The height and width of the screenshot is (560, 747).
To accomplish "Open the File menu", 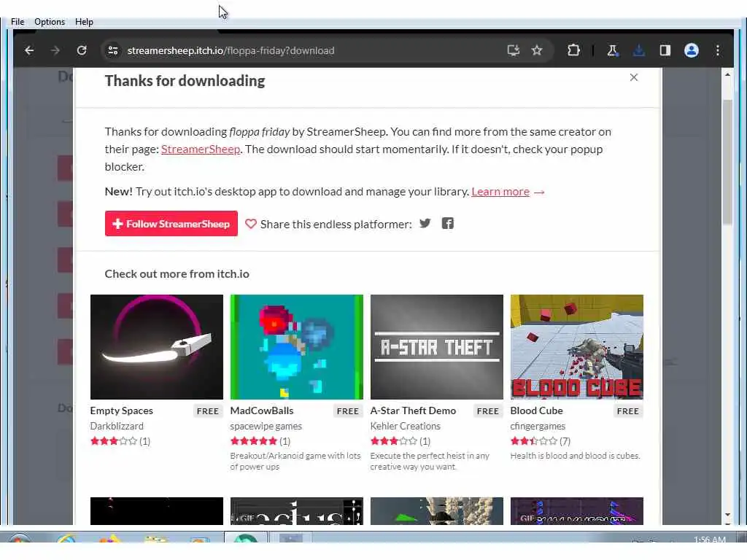I will [x=18, y=22].
